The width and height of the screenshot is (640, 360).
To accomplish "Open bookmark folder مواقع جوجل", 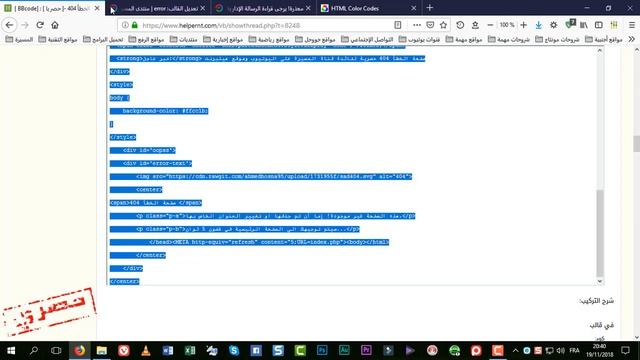I will [315, 39].
